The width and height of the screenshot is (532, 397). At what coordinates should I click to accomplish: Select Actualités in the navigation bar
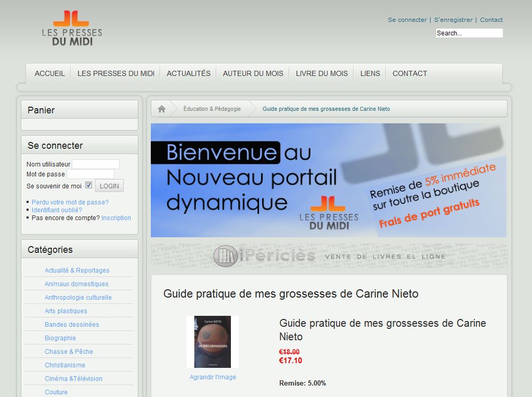tap(188, 73)
